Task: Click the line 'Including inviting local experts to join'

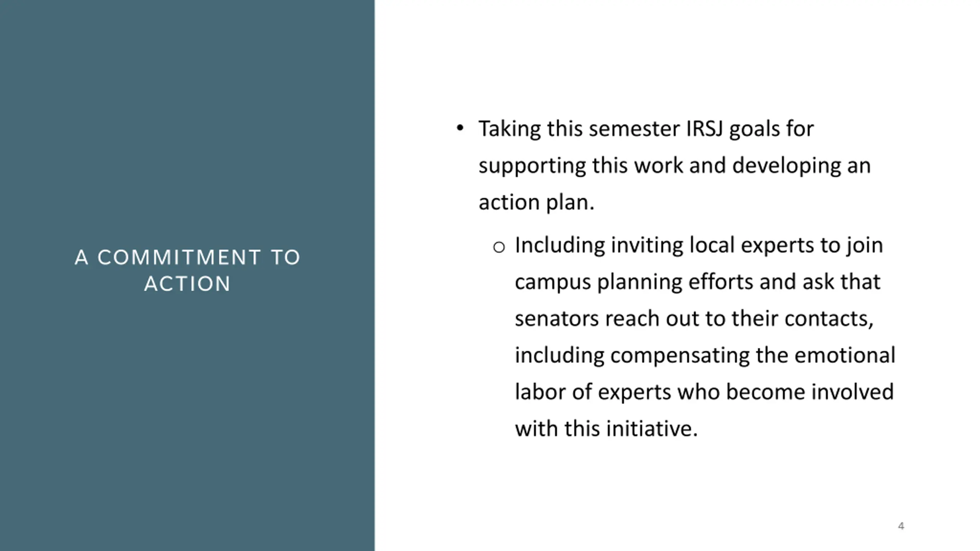Action: [699, 245]
